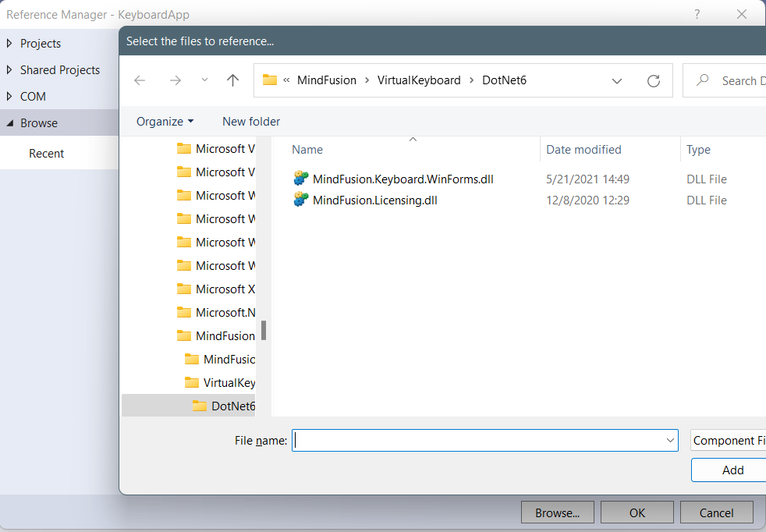
Task: Go up one folder level
Action: tap(233, 80)
